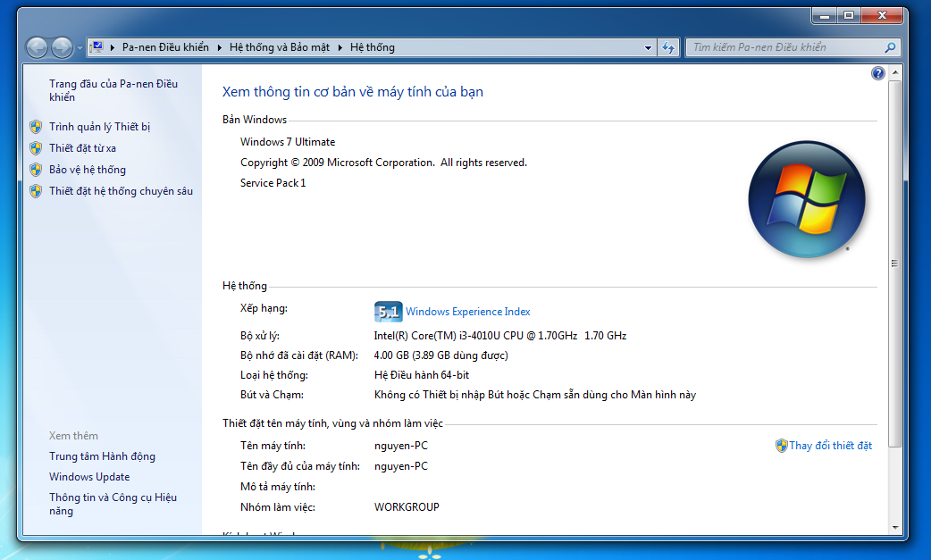Click the magnifier search icon
The image size is (931, 560).
click(890, 47)
